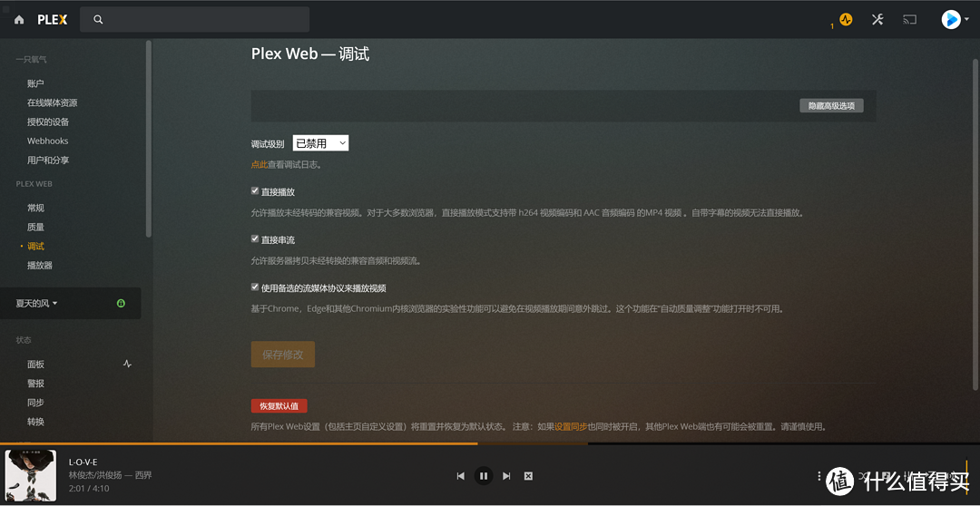This screenshot has height=506, width=980.
Task: Select the 调试 sidebar item
Action: pos(35,247)
